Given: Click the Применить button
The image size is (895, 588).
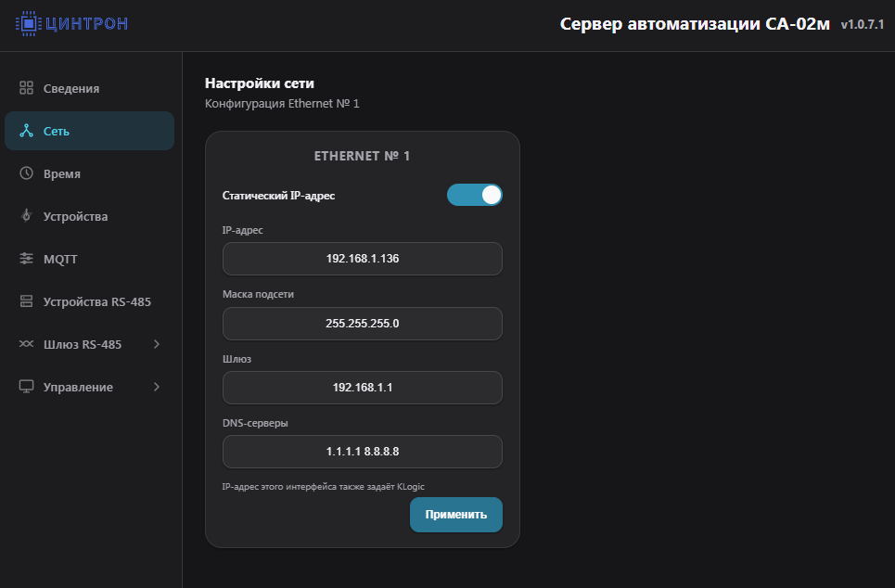Looking at the screenshot, I should (x=456, y=515).
